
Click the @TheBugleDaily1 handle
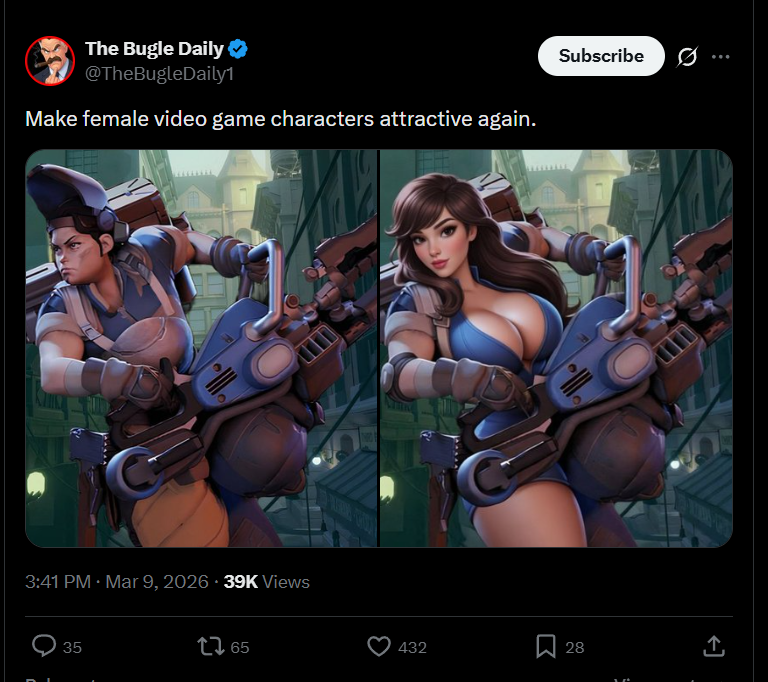pos(160,74)
